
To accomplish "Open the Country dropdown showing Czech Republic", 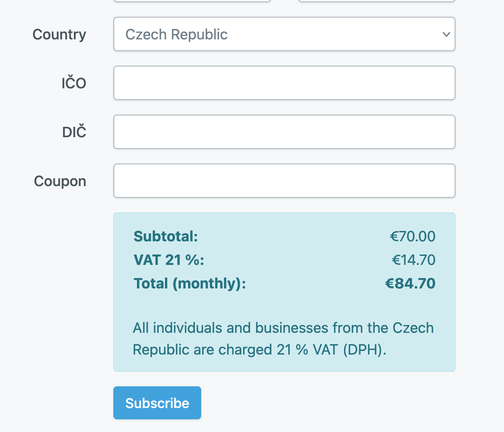I will [x=284, y=34].
